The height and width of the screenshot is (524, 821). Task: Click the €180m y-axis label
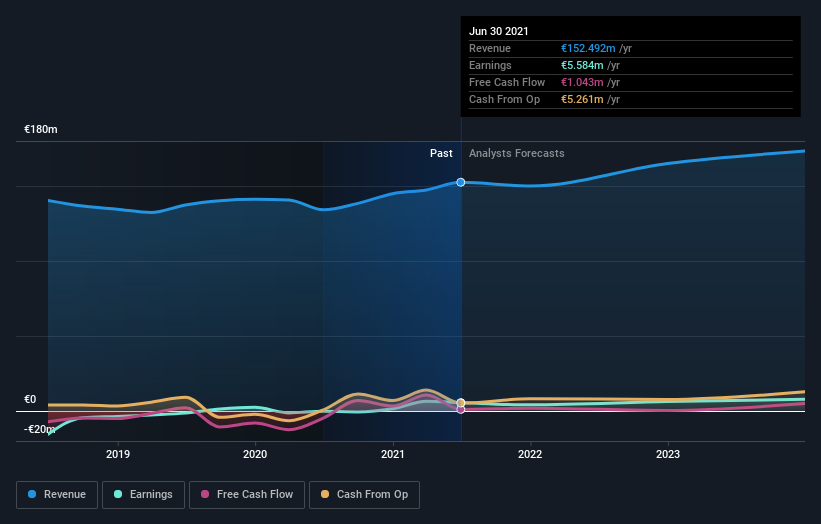tap(41, 129)
